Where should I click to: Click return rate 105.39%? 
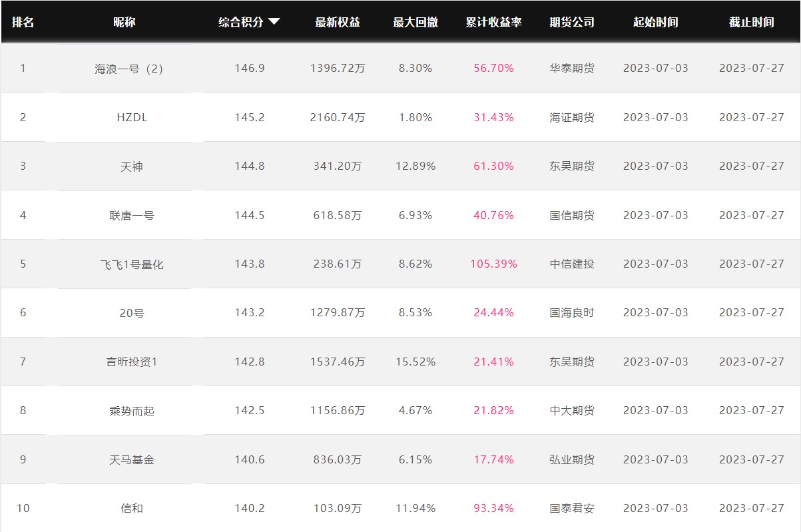tap(494, 264)
